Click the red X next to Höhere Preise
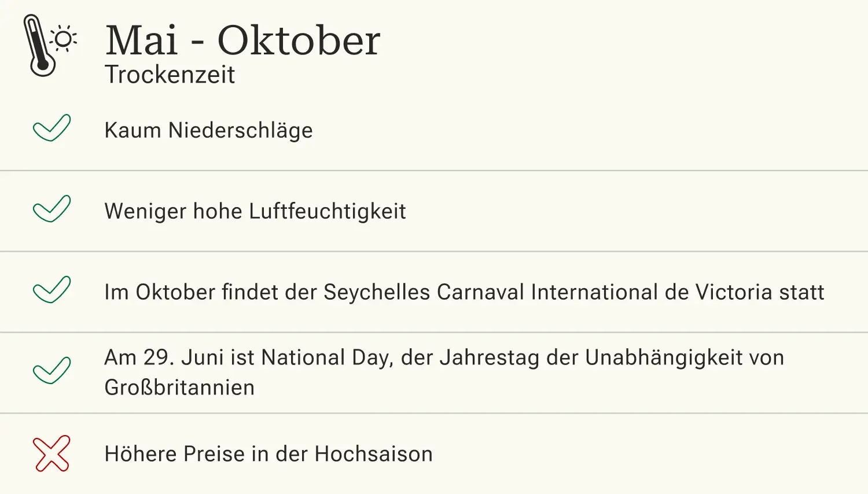 click(x=52, y=454)
